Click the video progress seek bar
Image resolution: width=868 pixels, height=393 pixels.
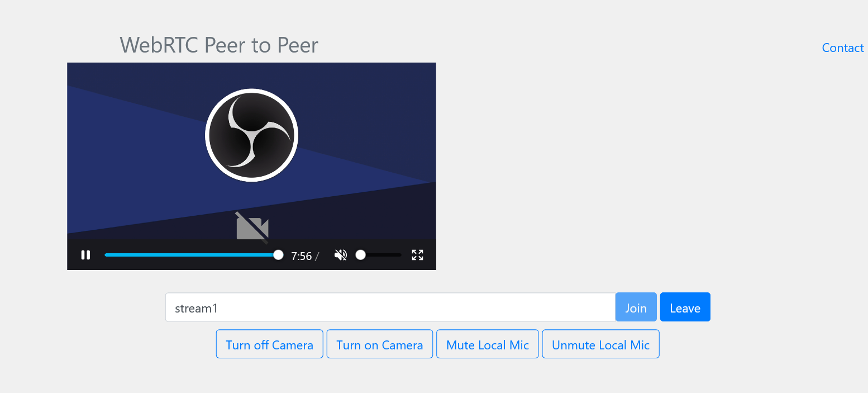pos(194,255)
